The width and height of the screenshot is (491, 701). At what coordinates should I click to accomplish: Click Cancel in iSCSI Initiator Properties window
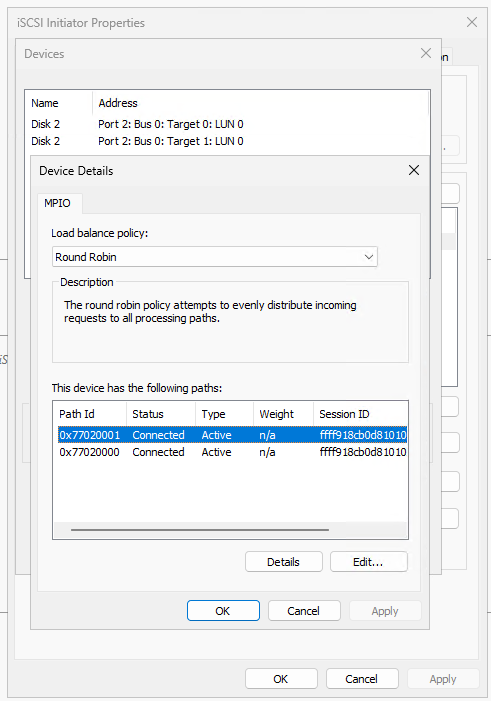coord(362,679)
